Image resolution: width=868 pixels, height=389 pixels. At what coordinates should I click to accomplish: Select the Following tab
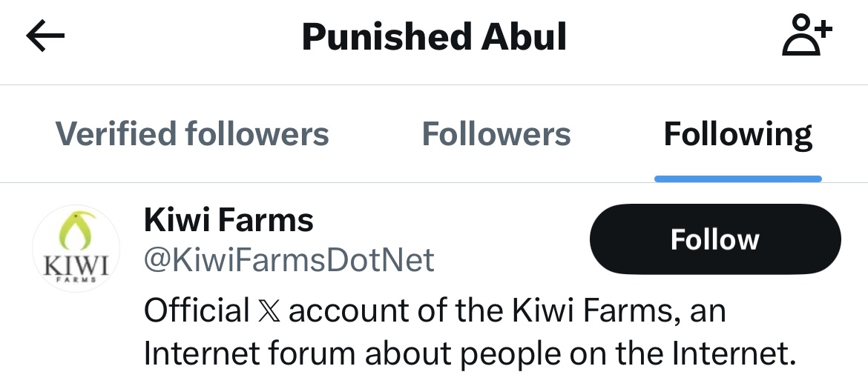737,134
